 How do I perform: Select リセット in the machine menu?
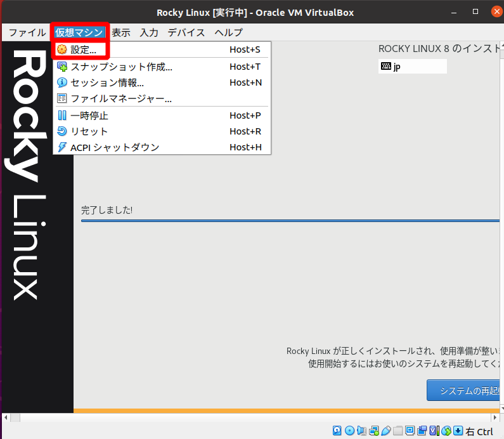[162, 131]
